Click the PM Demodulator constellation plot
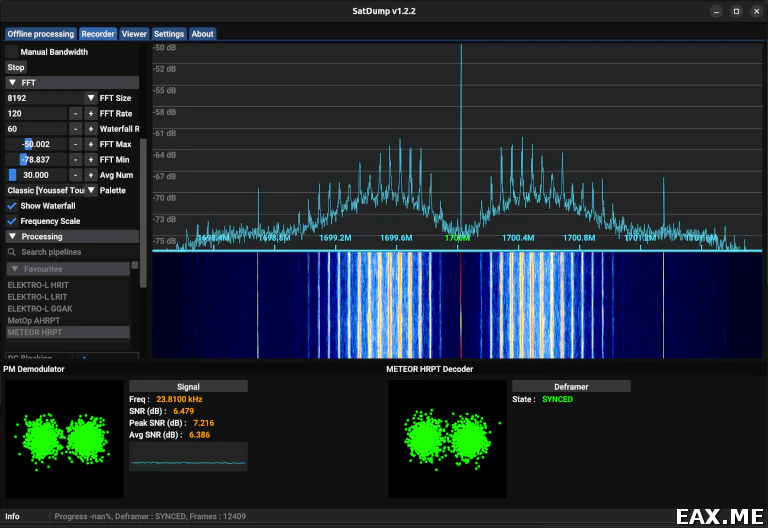This screenshot has height=528, width=768. (64, 439)
